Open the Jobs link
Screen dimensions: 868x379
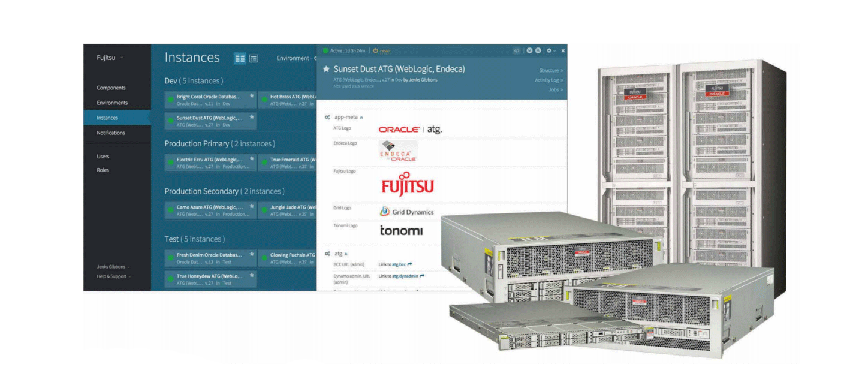[x=556, y=89]
